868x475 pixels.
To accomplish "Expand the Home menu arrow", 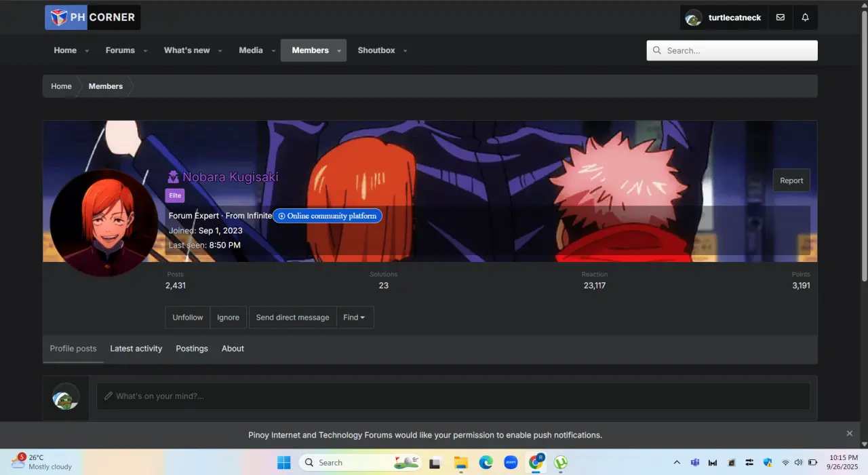I will pos(87,51).
